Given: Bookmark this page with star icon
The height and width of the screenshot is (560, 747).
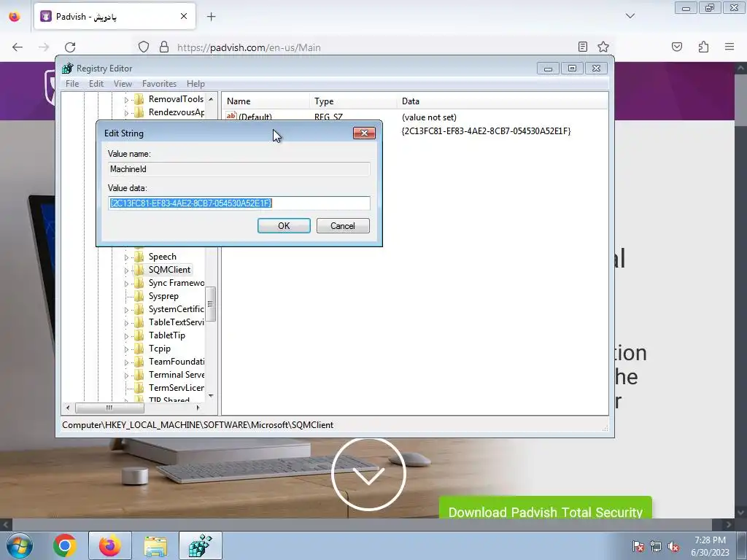Looking at the screenshot, I should pyautogui.click(x=603, y=47).
